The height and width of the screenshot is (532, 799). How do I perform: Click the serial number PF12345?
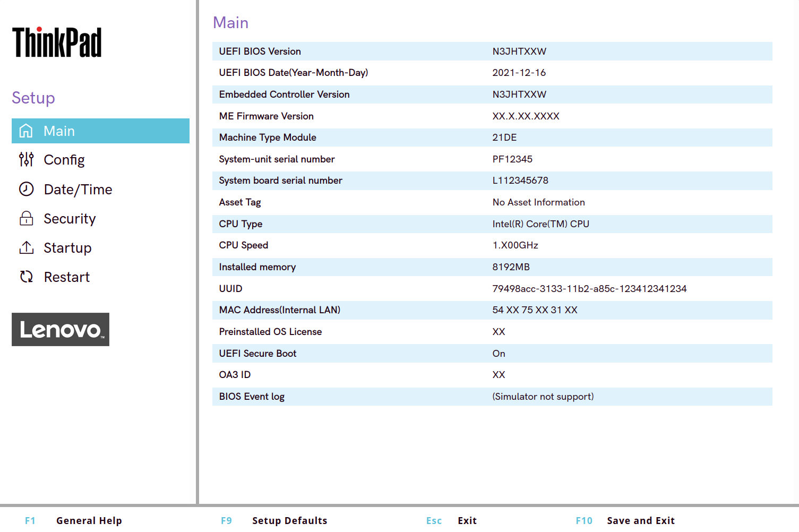tap(512, 159)
